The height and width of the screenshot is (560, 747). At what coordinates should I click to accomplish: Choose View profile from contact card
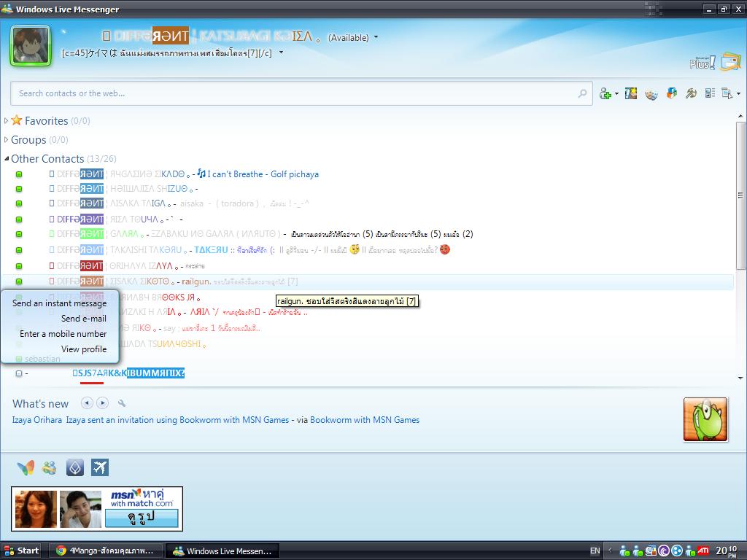coord(84,349)
